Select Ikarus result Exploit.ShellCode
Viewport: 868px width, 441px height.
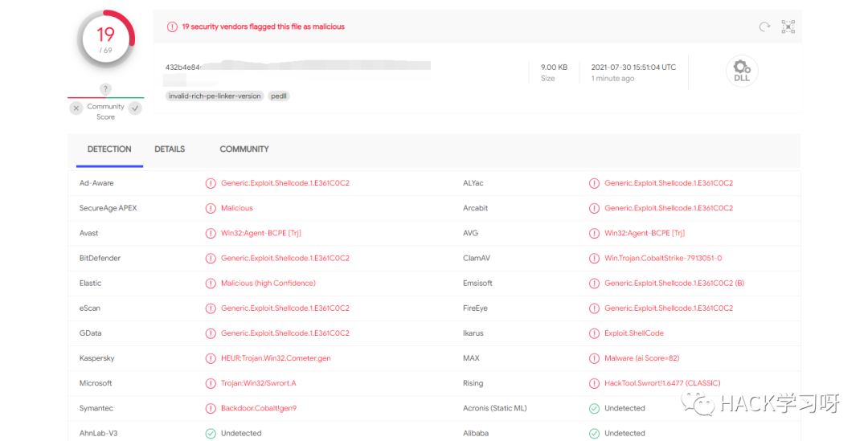634,333
